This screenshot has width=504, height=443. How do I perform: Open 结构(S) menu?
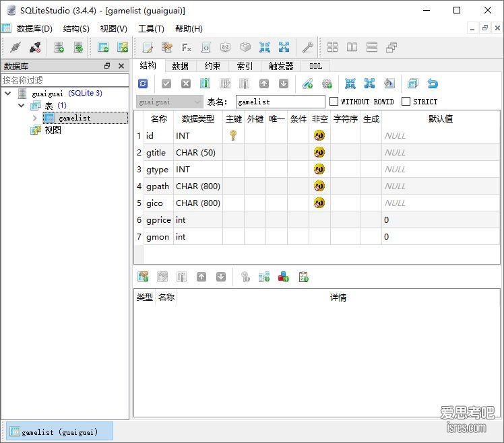pyautogui.click(x=76, y=29)
